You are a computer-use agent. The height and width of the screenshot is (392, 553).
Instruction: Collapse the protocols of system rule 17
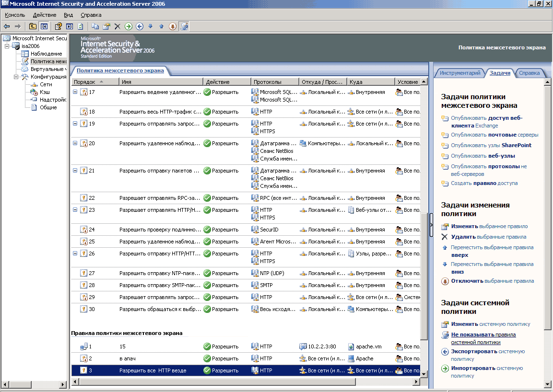click(x=75, y=92)
